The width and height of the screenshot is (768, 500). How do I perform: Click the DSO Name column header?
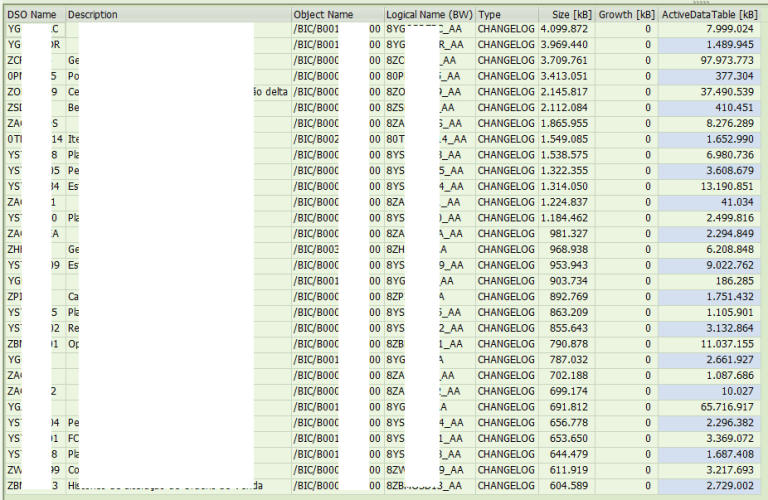tap(33, 15)
